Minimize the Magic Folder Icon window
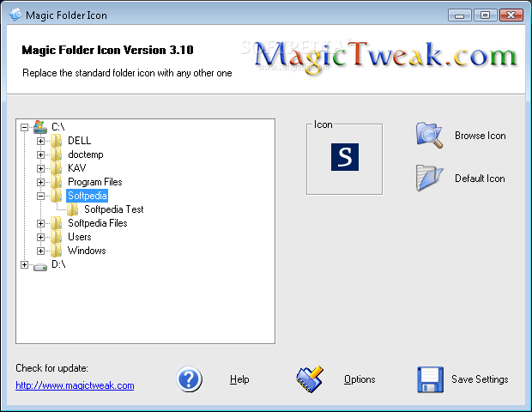The height and width of the screenshot is (412, 532). (459, 15)
